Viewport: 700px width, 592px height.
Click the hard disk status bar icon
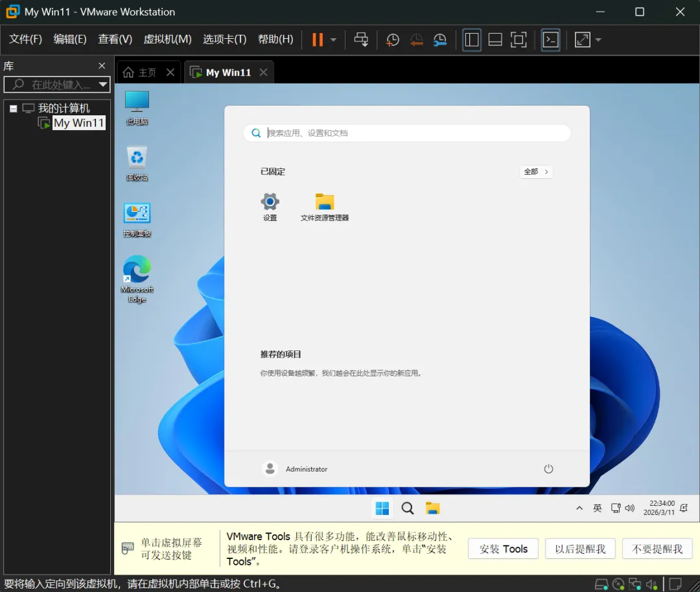601,584
